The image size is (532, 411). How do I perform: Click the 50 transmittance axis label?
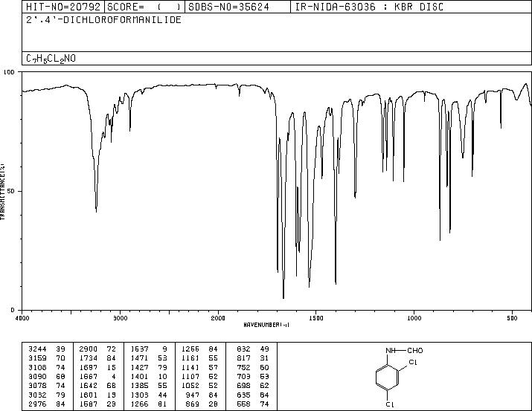(x=11, y=191)
